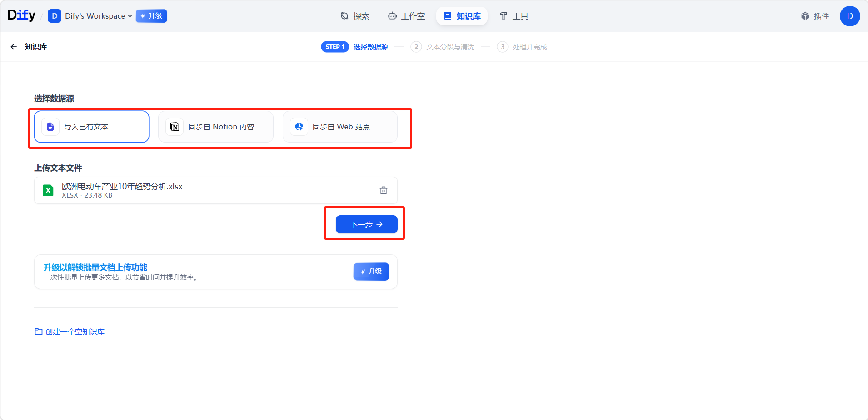Click the 下一步 button
868x420 pixels.
click(x=366, y=224)
